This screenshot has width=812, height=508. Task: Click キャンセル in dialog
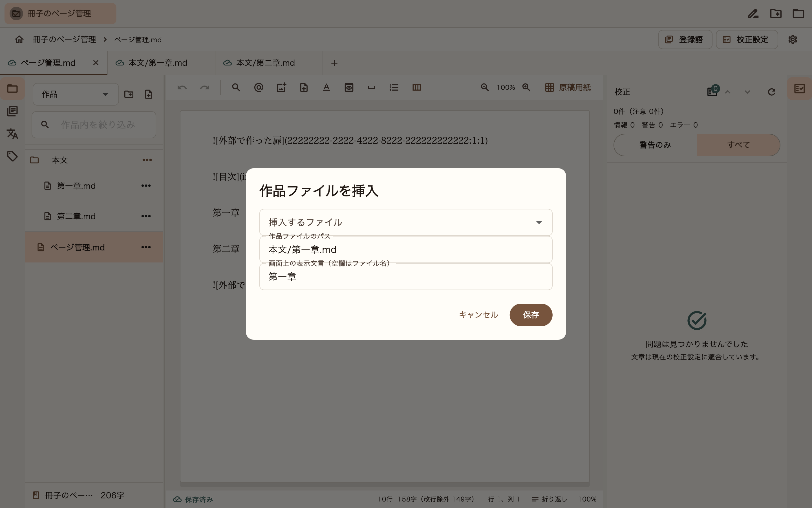tap(478, 315)
